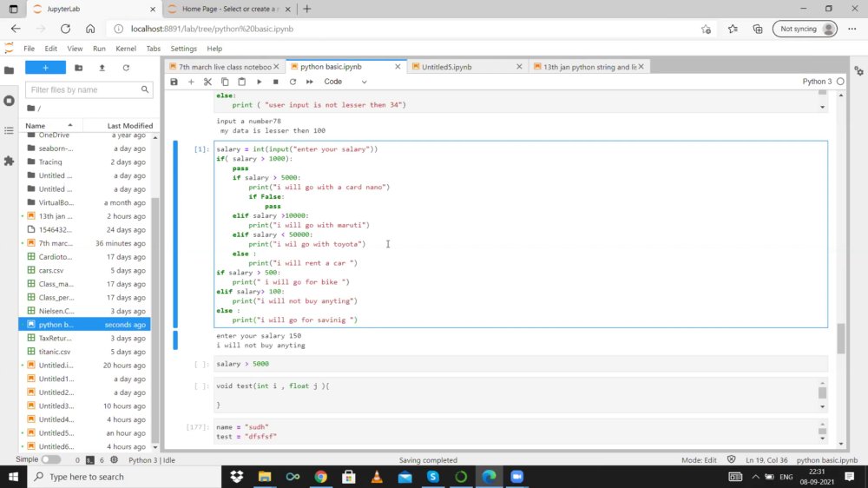868x488 pixels.
Task: Restart kernel and run all cells icon
Action: tap(310, 82)
